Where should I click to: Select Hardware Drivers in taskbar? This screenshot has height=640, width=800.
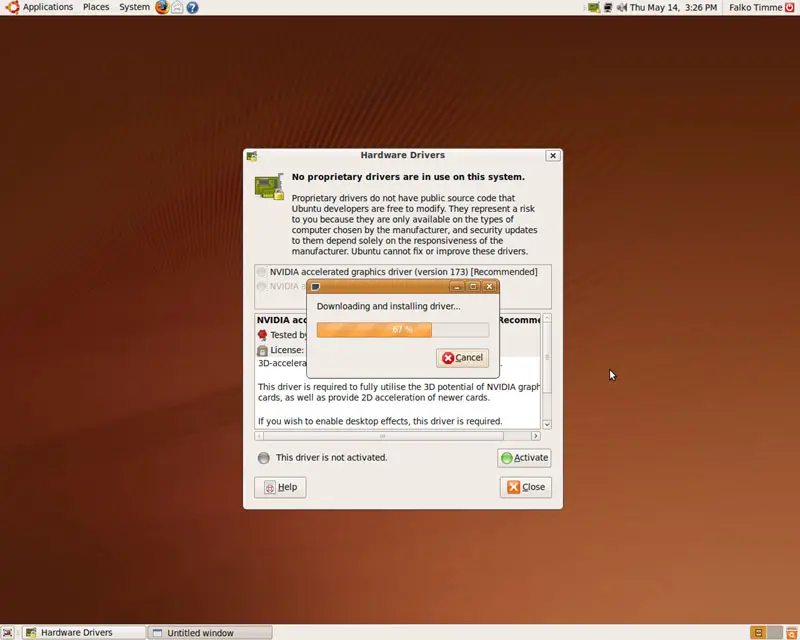(84, 633)
